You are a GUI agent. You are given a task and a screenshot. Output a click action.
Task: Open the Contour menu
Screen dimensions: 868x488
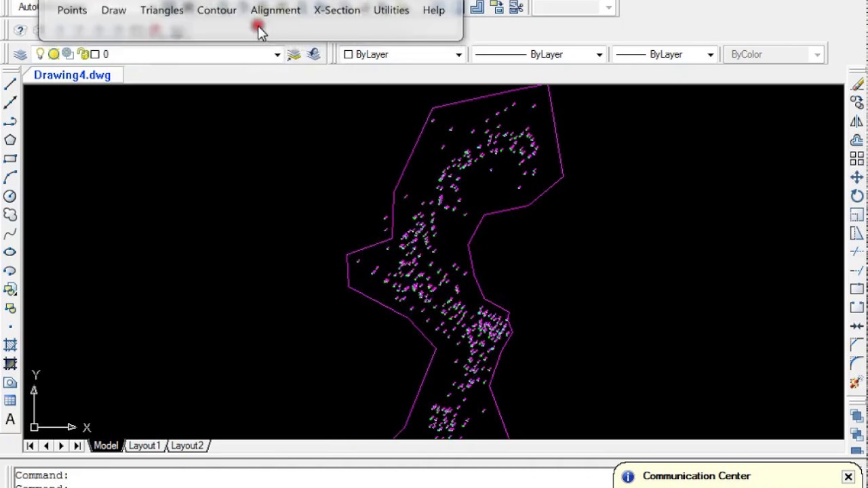click(217, 10)
